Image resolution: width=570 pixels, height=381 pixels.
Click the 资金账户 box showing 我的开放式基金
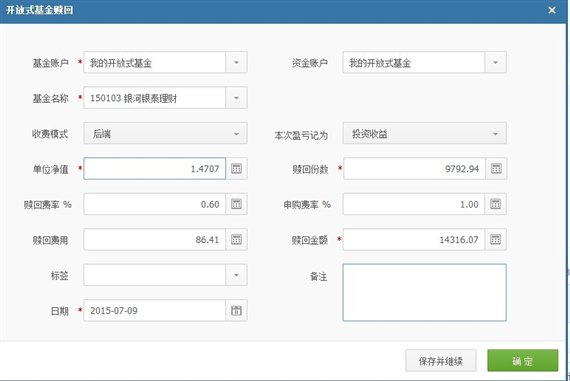pyautogui.click(x=414, y=63)
